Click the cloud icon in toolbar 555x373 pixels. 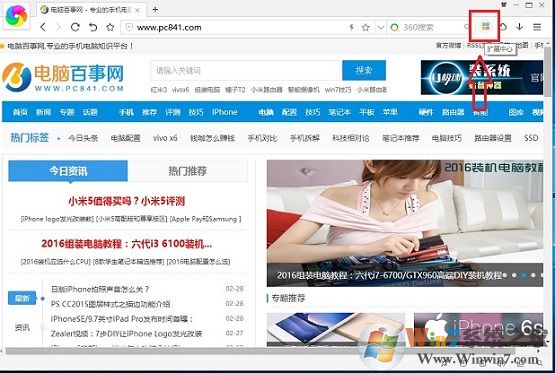coord(503,27)
